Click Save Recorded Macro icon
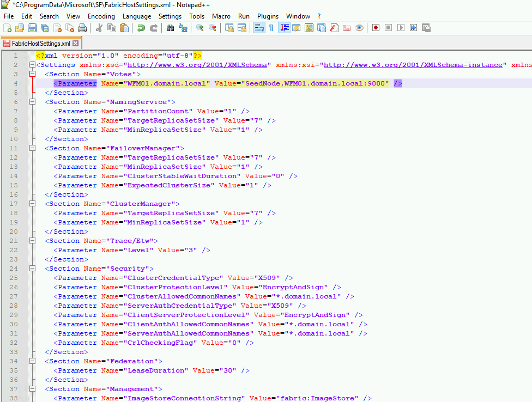The image size is (532, 402). tap(426, 28)
